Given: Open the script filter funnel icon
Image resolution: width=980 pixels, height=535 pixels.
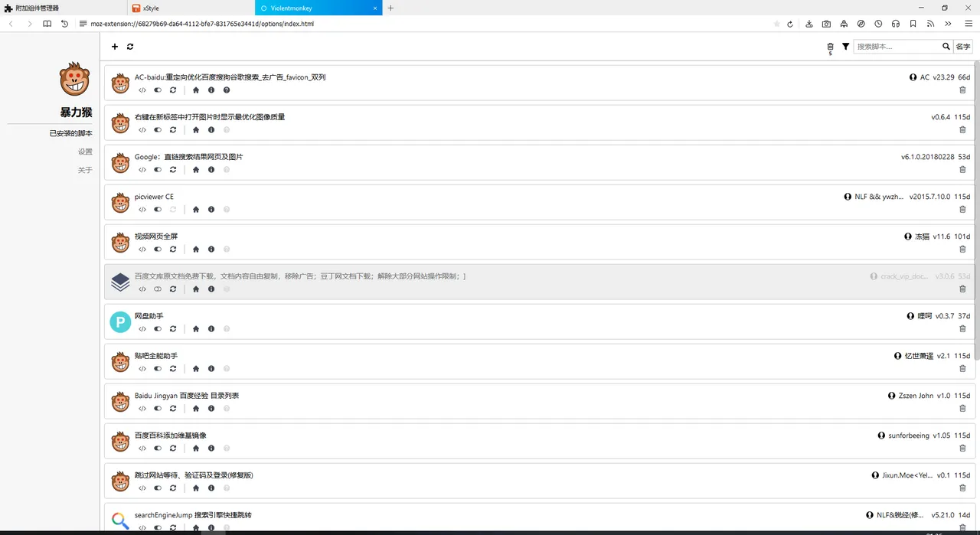Looking at the screenshot, I should pyautogui.click(x=845, y=47).
